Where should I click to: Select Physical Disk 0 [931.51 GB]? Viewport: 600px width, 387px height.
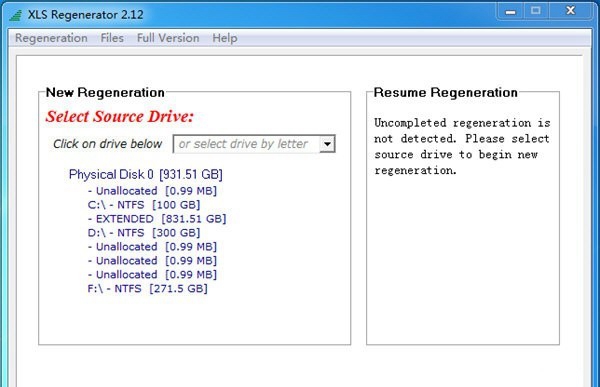(145, 175)
